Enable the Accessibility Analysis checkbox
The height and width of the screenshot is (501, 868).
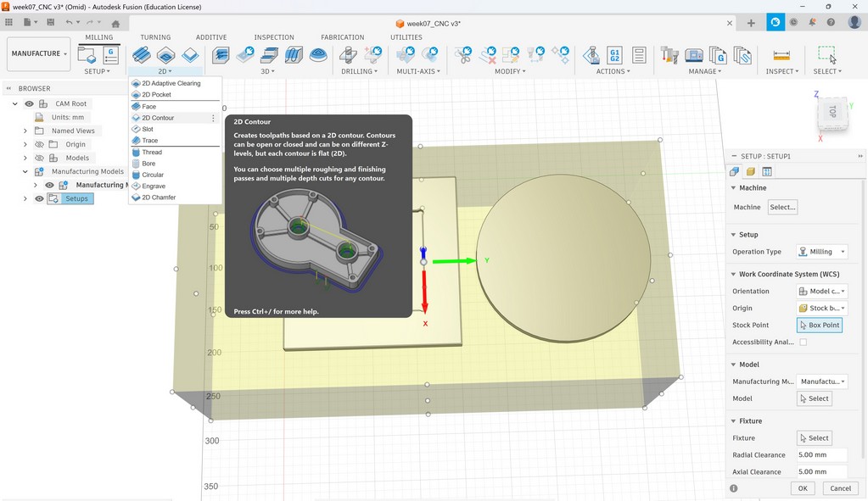click(804, 342)
